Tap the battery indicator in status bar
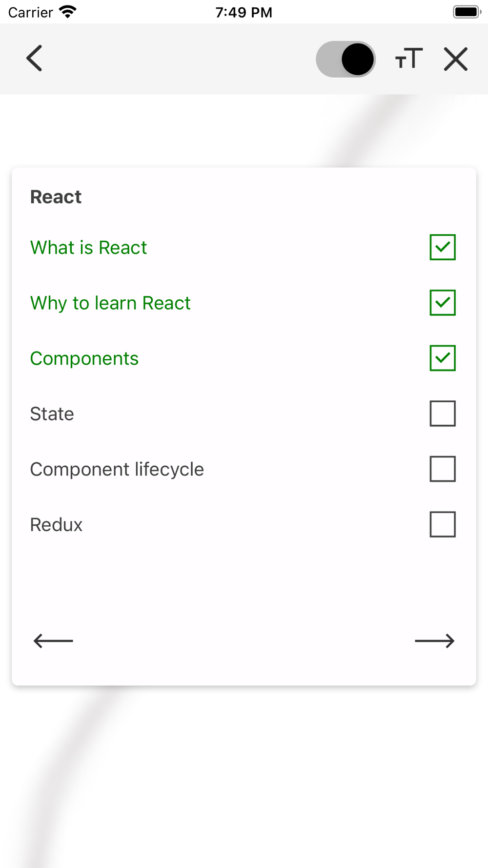The width and height of the screenshot is (488, 868). coord(467,12)
